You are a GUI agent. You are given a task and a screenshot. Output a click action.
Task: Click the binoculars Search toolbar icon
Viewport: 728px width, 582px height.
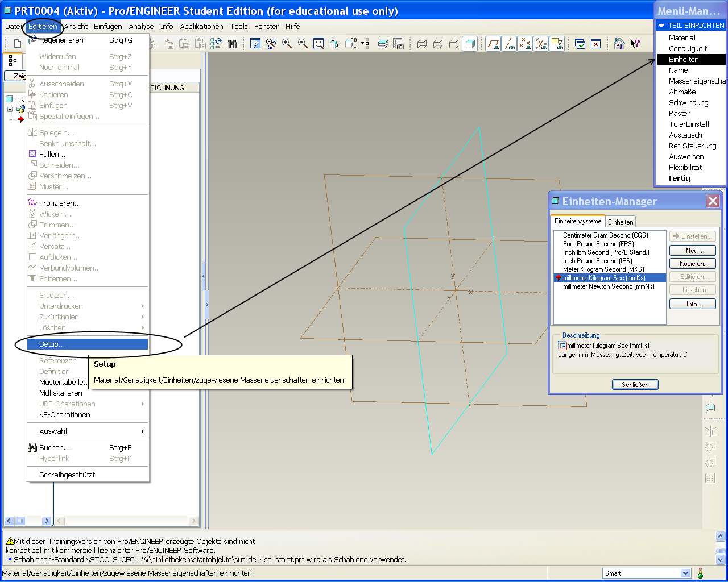(232, 44)
